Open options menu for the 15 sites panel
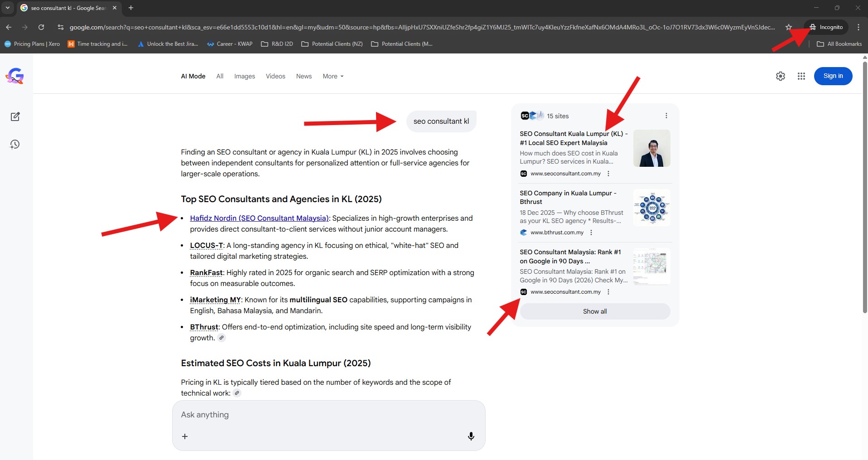Image resolution: width=868 pixels, height=460 pixels. (x=666, y=116)
